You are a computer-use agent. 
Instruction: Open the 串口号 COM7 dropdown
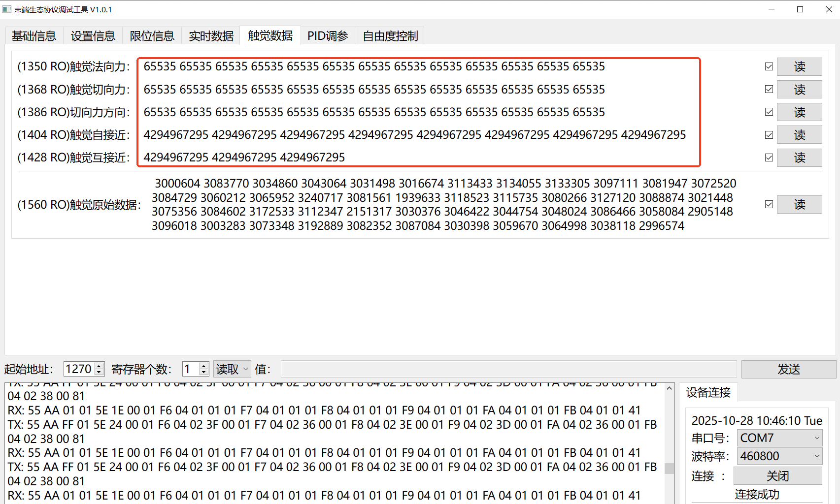point(779,438)
